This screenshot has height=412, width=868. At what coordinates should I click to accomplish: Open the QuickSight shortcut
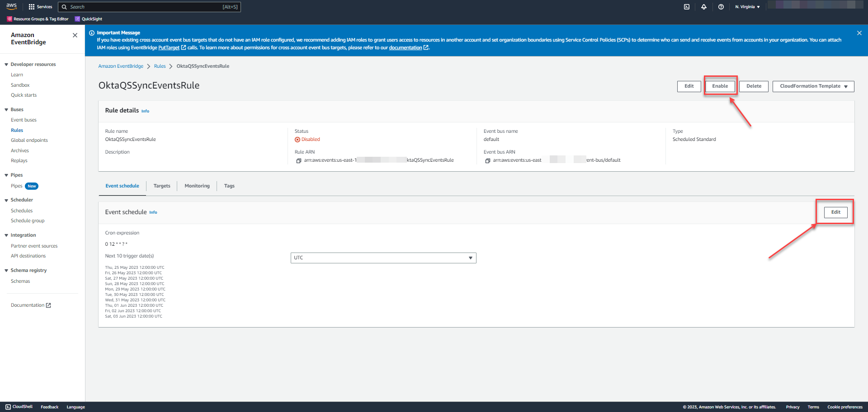(x=89, y=19)
